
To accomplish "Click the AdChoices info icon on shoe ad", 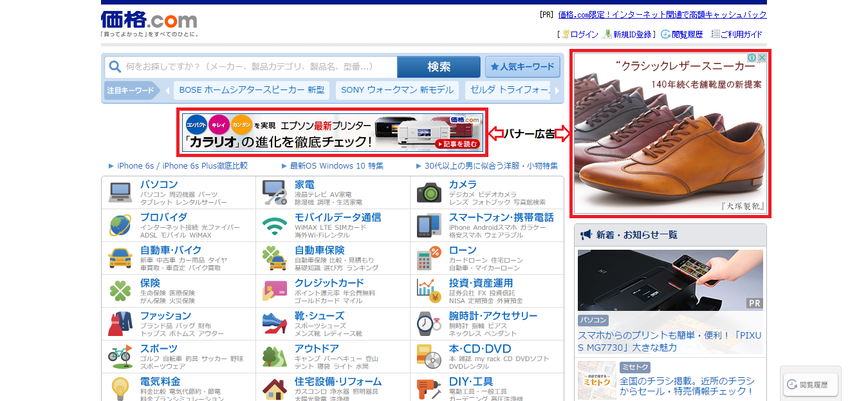I will click(752, 58).
